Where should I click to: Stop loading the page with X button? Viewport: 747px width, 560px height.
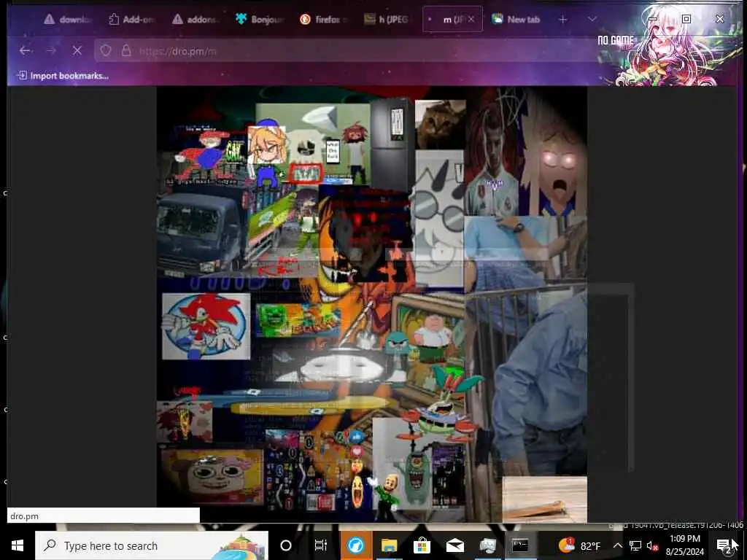tap(77, 50)
